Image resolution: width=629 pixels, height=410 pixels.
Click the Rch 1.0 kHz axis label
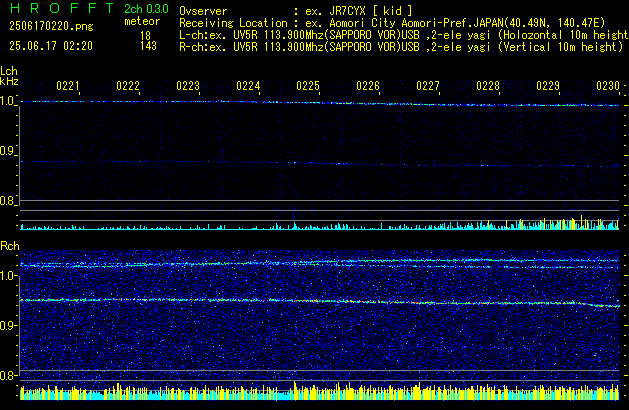click(7, 276)
